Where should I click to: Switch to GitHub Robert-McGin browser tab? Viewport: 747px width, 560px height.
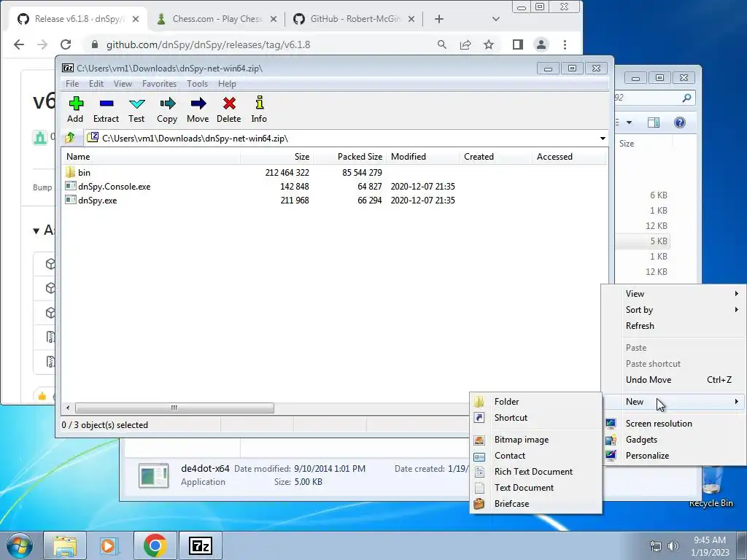point(355,19)
